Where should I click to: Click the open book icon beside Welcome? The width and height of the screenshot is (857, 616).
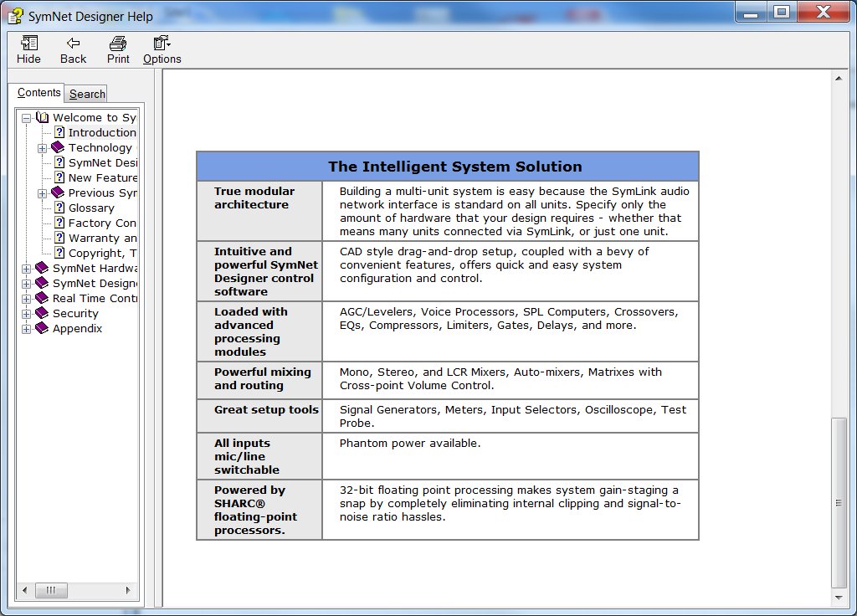point(42,117)
